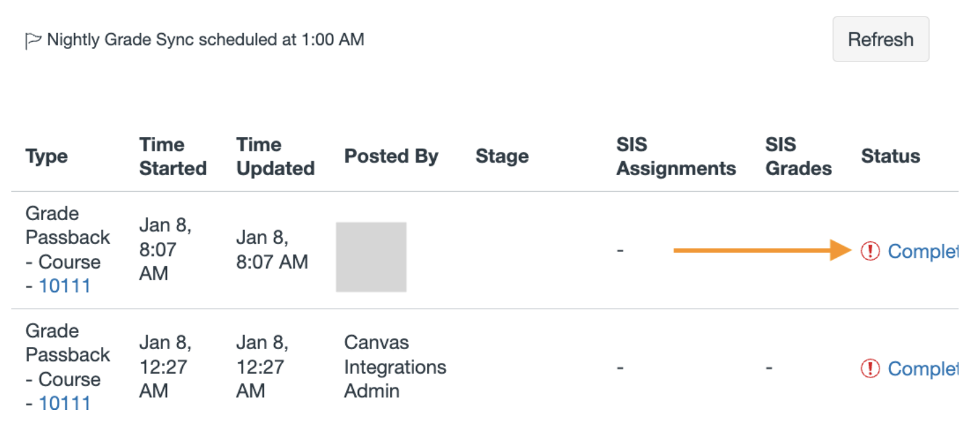Click the Time Updated column header
The height and width of the screenshot is (435, 980).
[x=275, y=157]
